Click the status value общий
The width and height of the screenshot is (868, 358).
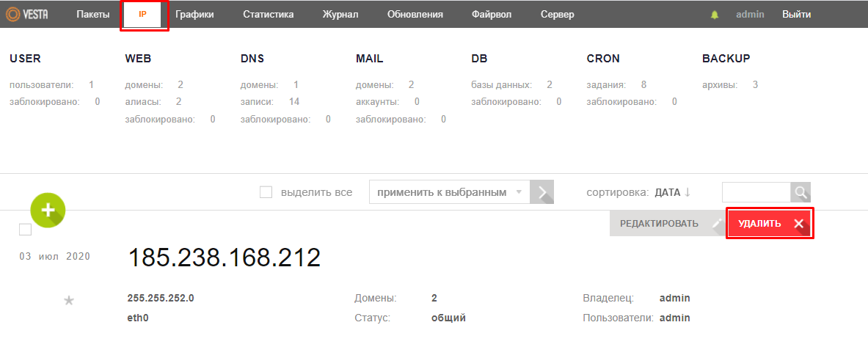(x=448, y=318)
